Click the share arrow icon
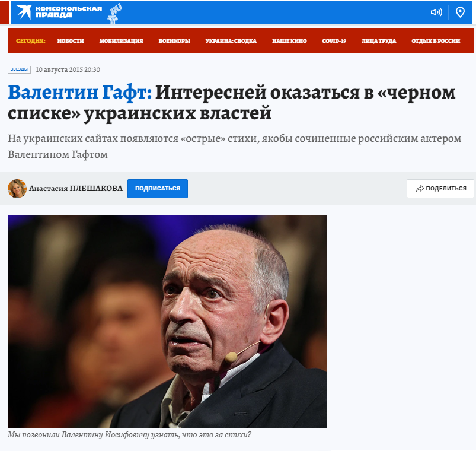Viewport: 476px width, 451px height. click(420, 189)
